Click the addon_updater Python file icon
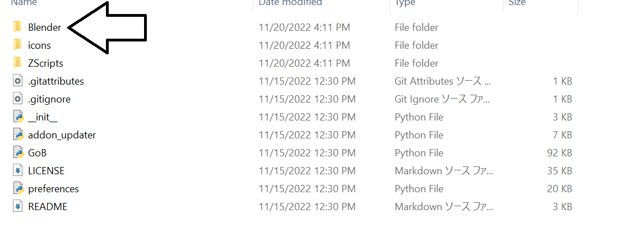This screenshot has height=246, width=644. pos(17,134)
